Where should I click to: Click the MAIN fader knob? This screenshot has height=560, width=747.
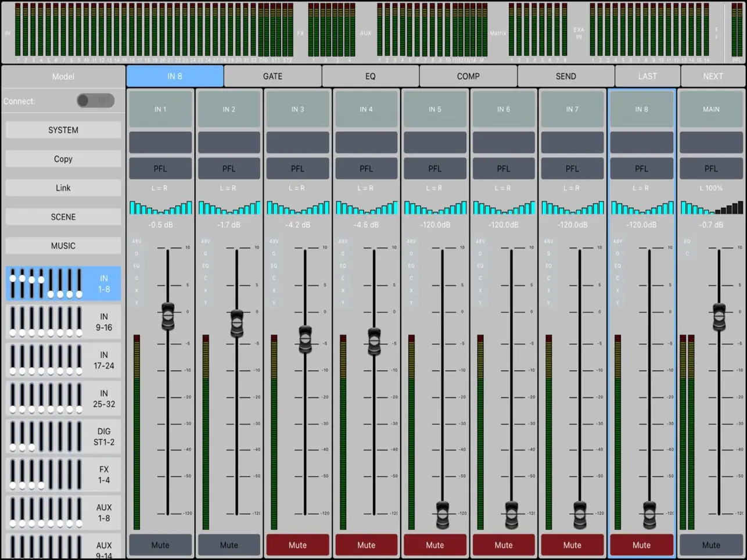tap(719, 317)
